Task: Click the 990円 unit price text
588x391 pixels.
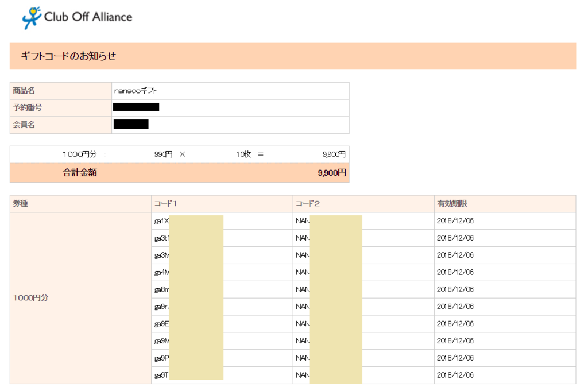Action: coord(163,154)
